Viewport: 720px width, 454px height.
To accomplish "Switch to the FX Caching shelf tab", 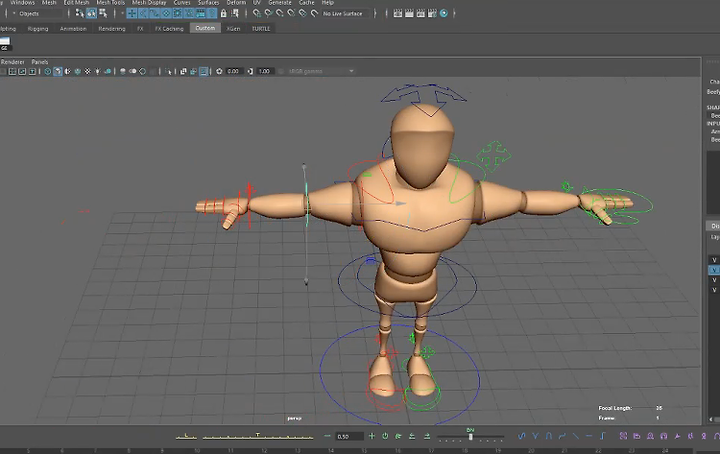I will pos(169,28).
